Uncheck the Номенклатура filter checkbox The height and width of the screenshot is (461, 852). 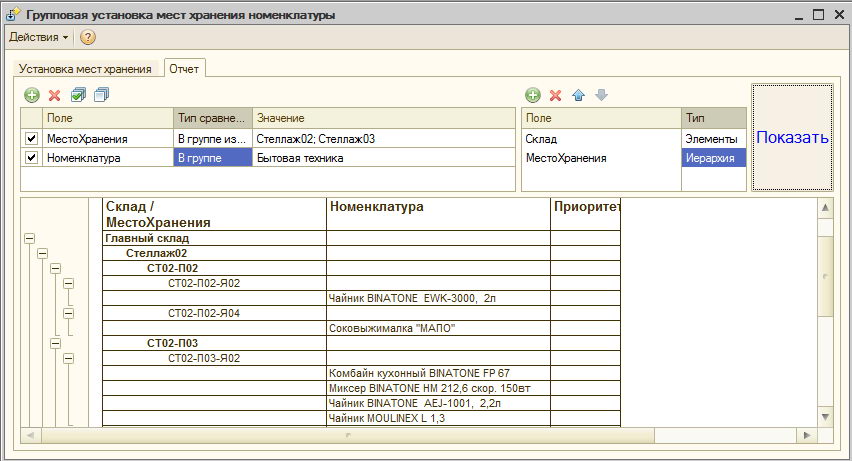coord(31,158)
